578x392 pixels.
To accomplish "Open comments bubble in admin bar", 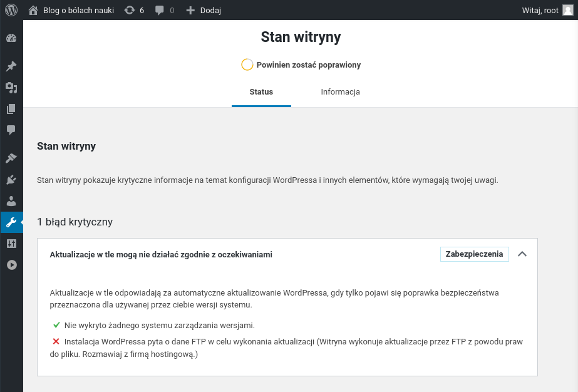I will [x=159, y=10].
